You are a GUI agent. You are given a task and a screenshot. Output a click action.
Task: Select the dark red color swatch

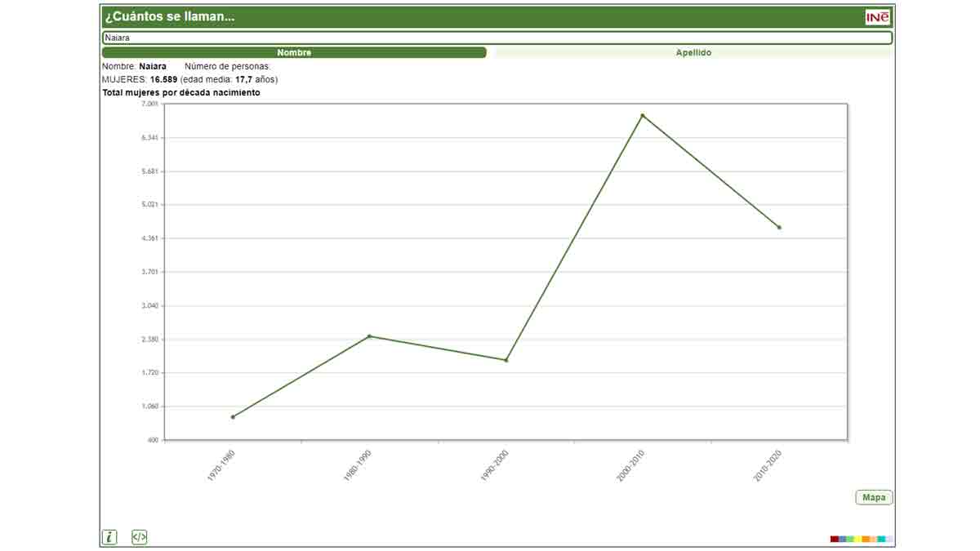coord(835,539)
